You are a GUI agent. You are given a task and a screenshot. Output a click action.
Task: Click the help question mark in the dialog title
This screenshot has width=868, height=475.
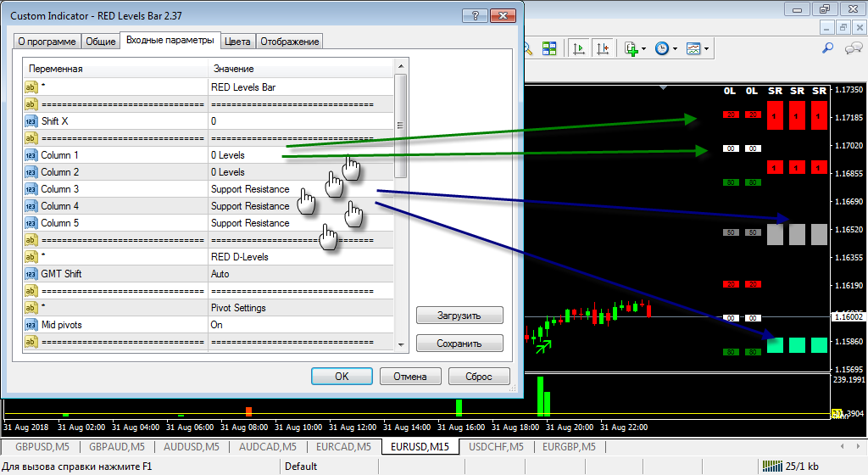(x=475, y=15)
